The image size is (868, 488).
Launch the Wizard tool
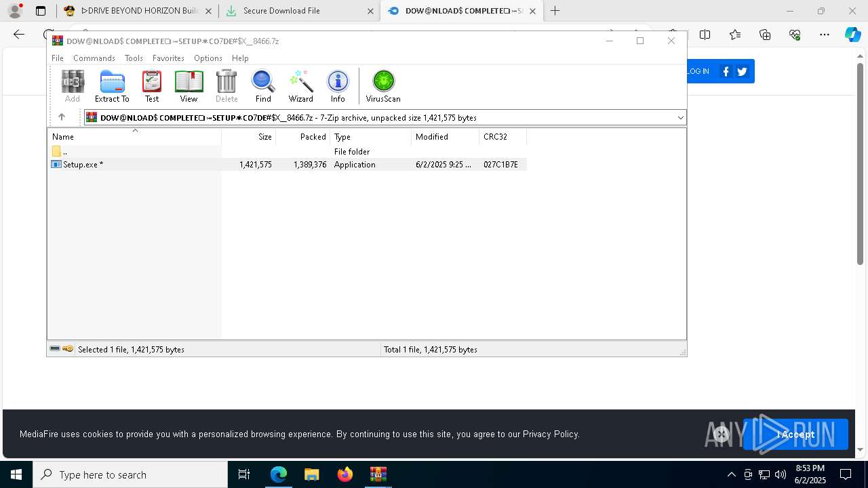pos(301,86)
